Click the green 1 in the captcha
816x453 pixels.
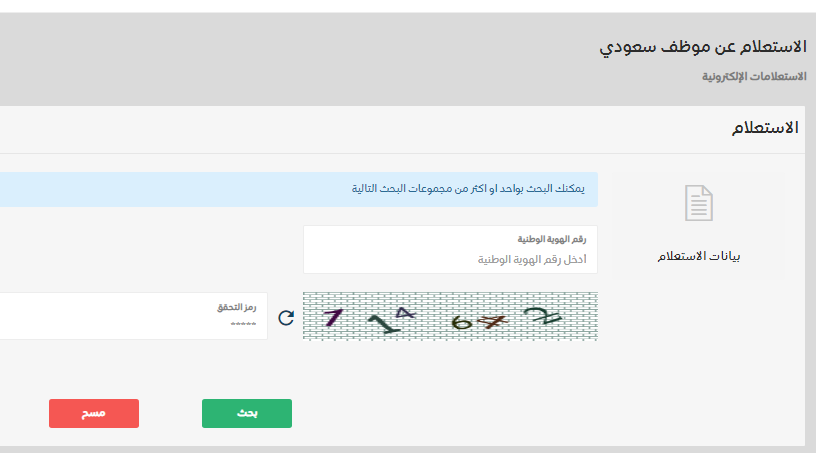[380, 322]
